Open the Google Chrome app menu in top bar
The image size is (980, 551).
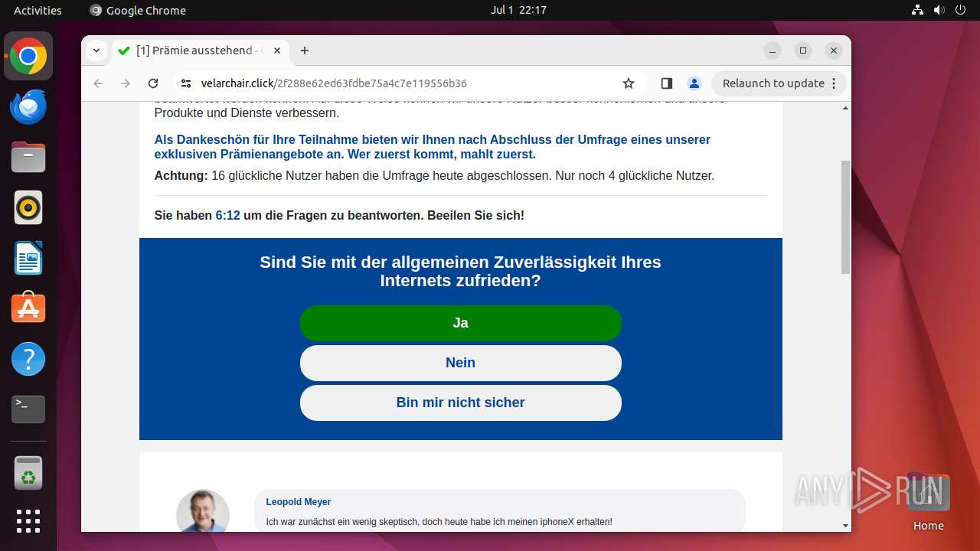click(138, 10)
